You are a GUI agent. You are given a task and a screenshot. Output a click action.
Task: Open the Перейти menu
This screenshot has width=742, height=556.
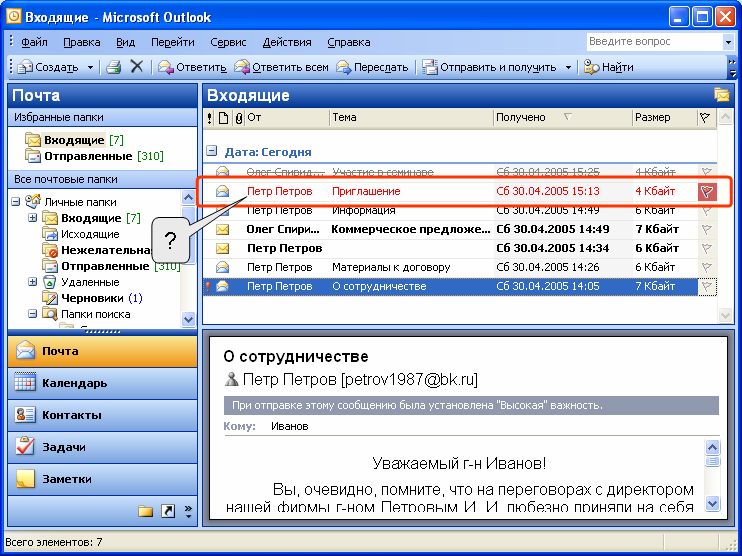click(x=173, y=42)
